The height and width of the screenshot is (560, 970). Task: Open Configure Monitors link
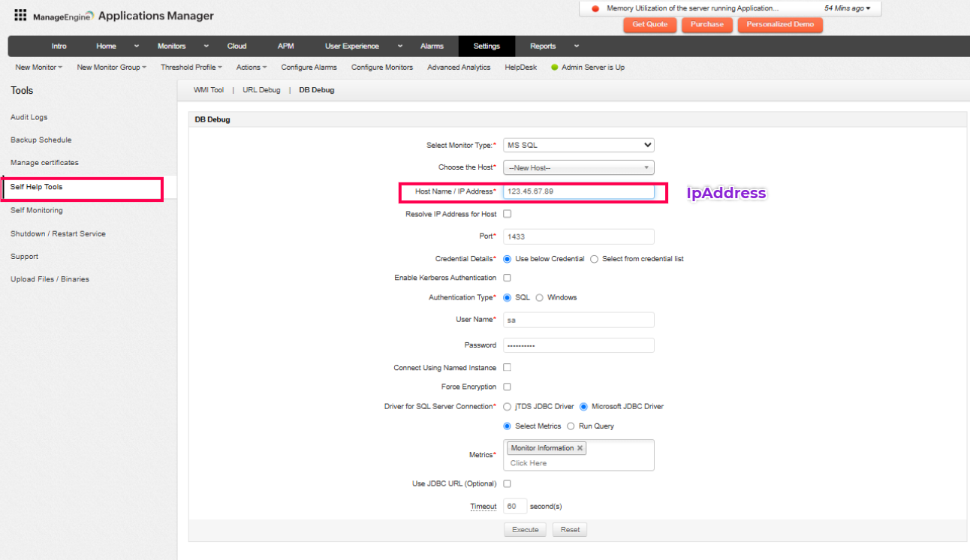[382, 68]
